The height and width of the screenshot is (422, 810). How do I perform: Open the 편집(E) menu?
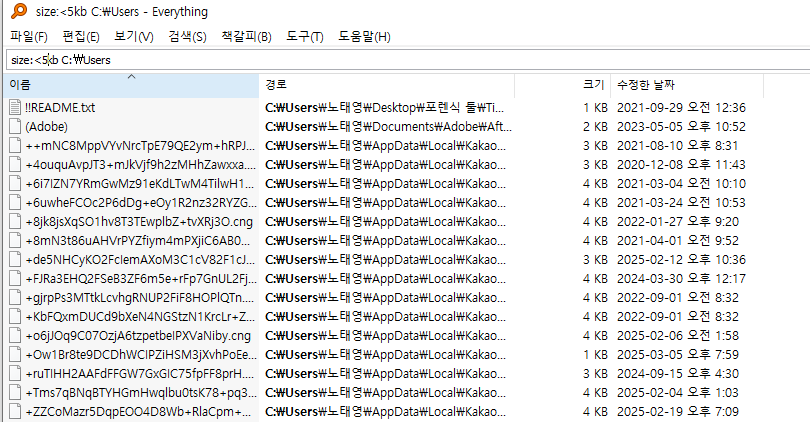[81, 37]
